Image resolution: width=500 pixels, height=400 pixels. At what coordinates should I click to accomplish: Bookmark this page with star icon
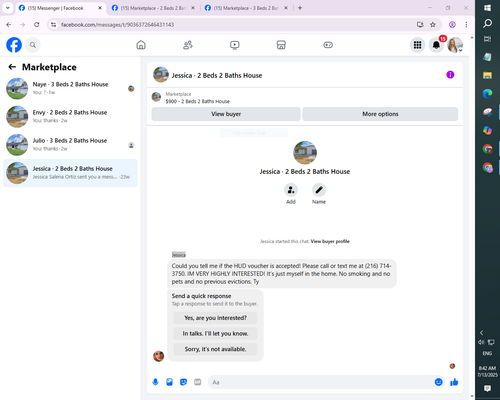pos(433,24)
